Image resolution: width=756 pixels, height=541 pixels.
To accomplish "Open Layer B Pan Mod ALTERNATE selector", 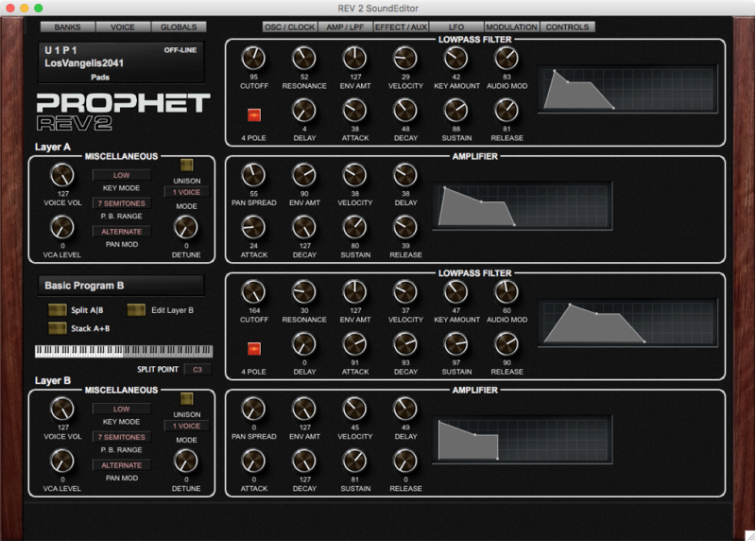I will coord(122,465).
